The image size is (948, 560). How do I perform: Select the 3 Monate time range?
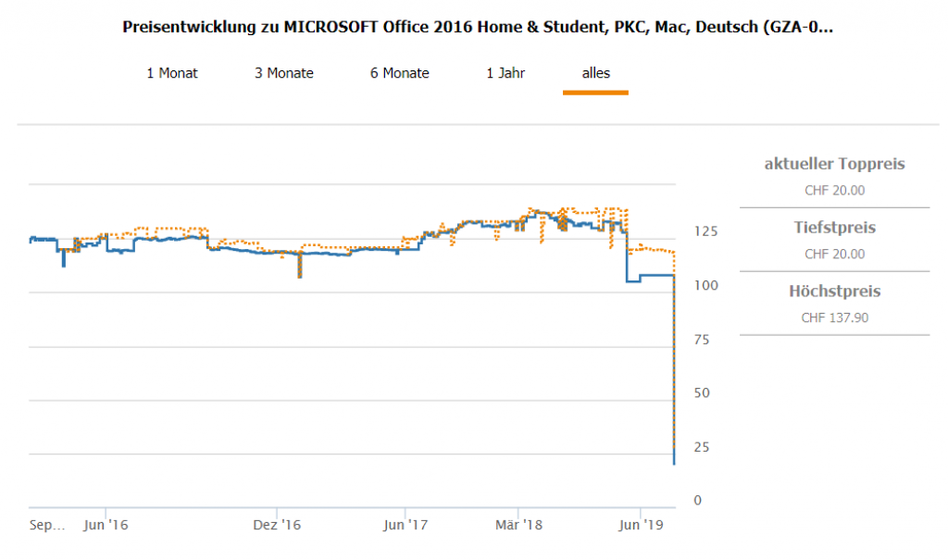tap(284, 73)
